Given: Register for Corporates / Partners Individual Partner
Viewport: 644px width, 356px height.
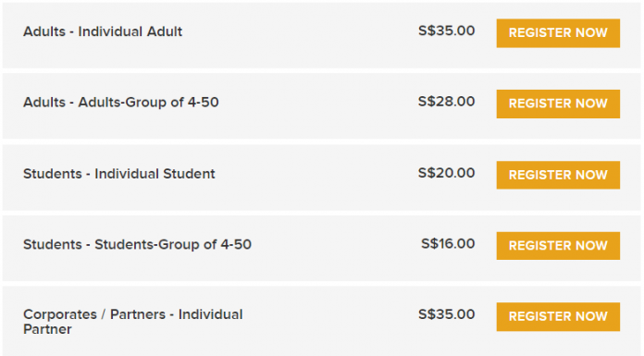Looking at the screenshot, I should coord(558,316).
